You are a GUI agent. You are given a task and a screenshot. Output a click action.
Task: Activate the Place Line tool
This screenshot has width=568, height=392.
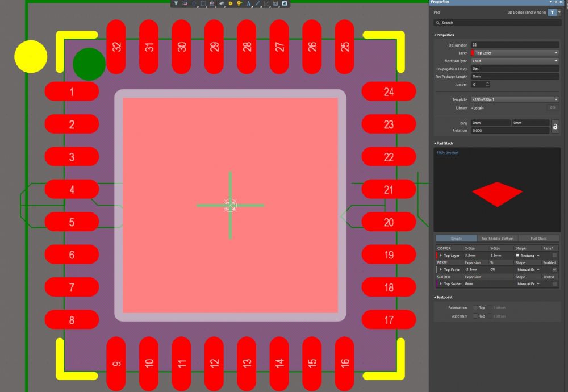pos(257,3)
